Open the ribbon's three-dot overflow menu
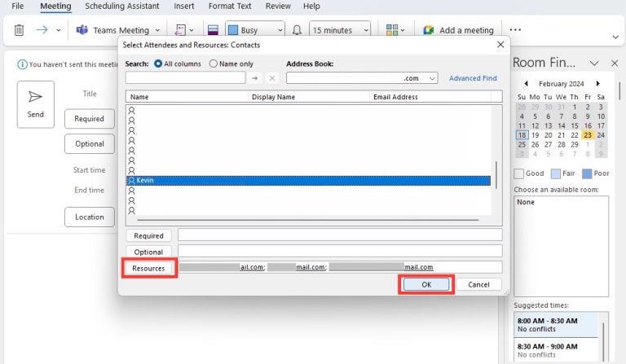 pos(514,30)
